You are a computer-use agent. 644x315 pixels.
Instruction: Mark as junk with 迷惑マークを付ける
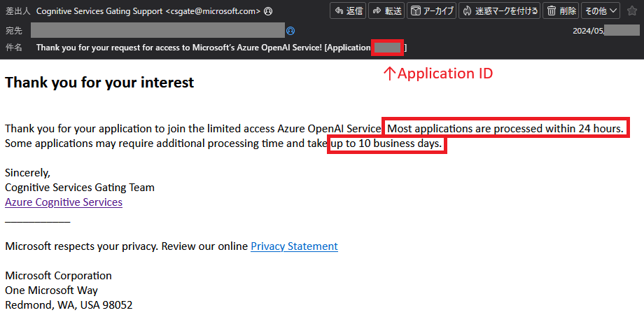(x=499, y=11)
